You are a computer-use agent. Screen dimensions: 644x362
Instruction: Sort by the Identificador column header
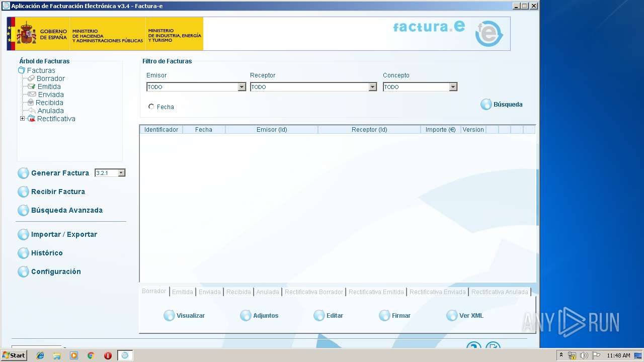point(161,130)
